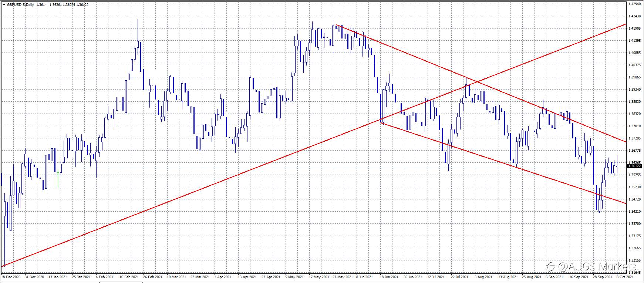Click the GBPUSD-S,Daily chart title
Viewport: 644px width, 283px height.
point(21,5)
